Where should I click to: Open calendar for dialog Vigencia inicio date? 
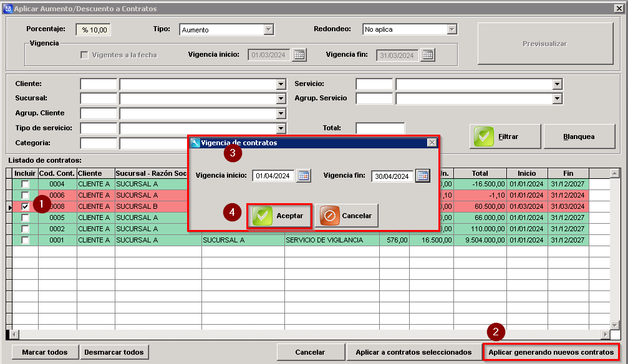click(x=304, y=176)
